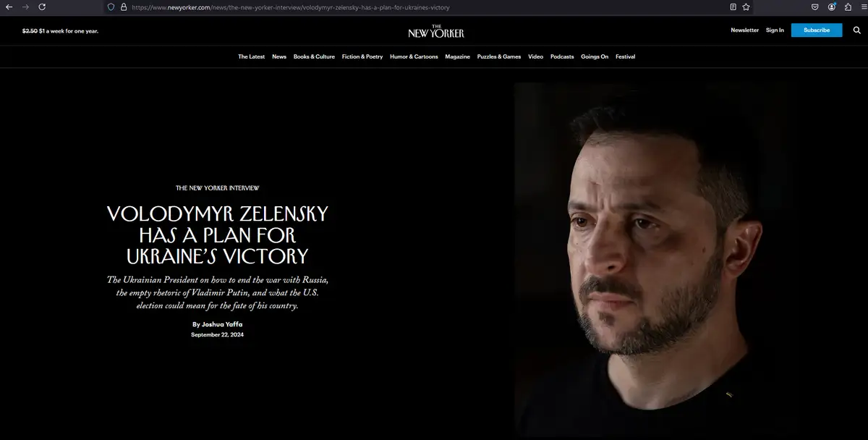Screen dimensions: 868x440
Task: Open the extensions puzzle icon
Action: (848, 7)
